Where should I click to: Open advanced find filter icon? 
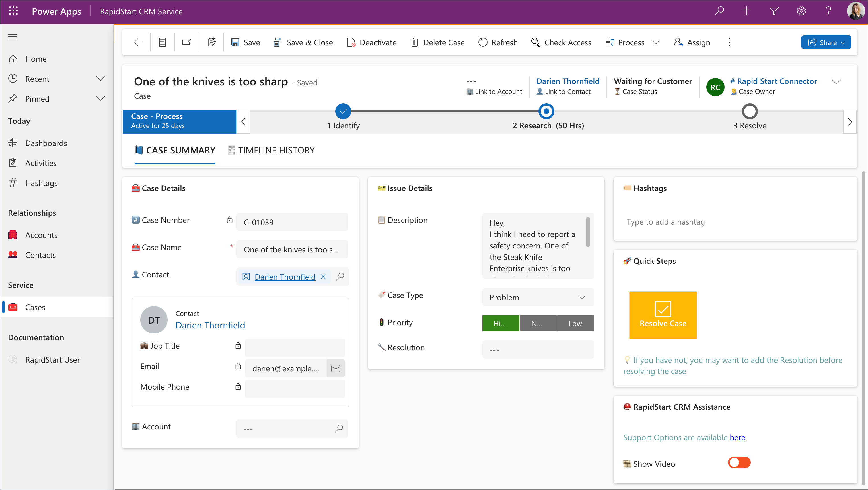(774, 11)
